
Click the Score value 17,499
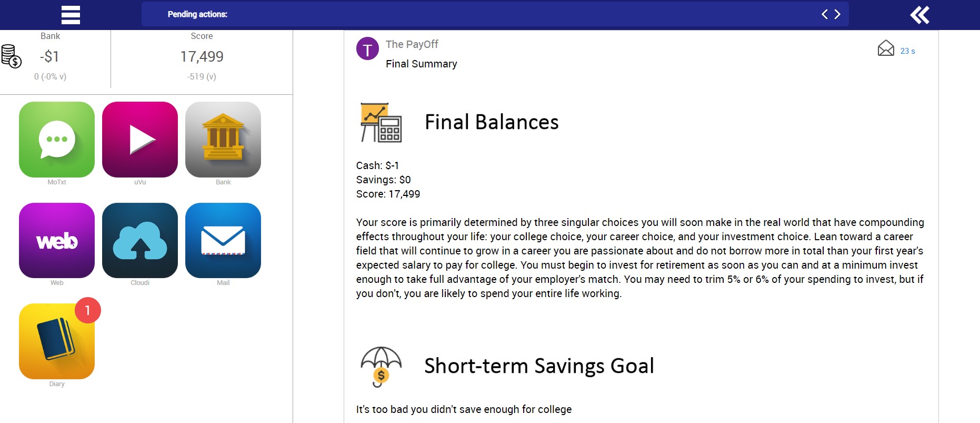202,56
